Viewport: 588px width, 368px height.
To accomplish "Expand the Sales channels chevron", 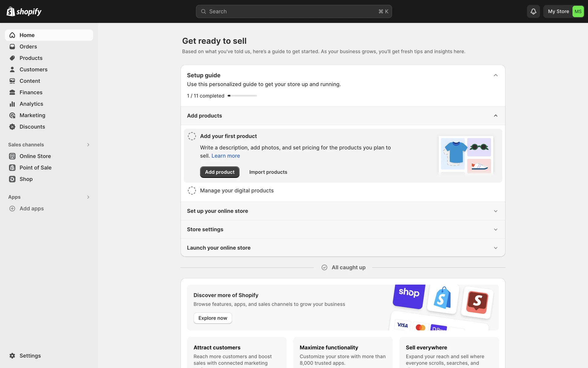I will point(88,145).
